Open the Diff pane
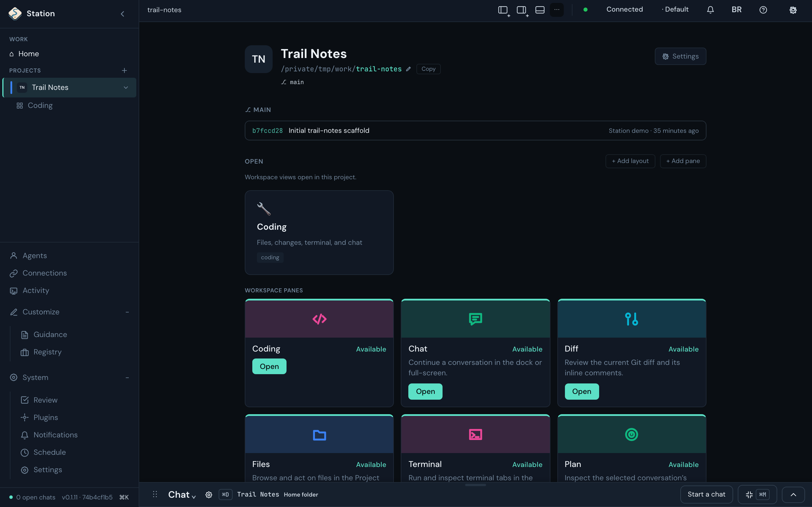Screen dimensions: 812x507 click(x=582, y=392)
